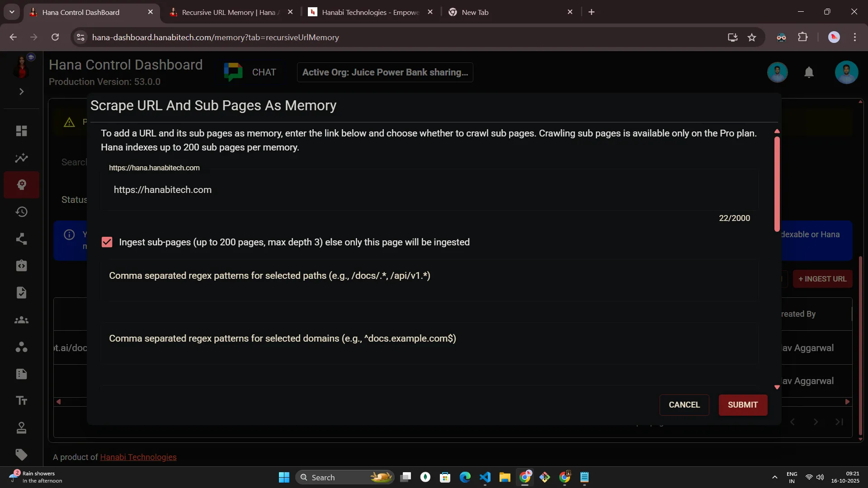The image size is (868, 488).
Task: Open the text fonts icon in sidebar
Action: tap(21, 401)
